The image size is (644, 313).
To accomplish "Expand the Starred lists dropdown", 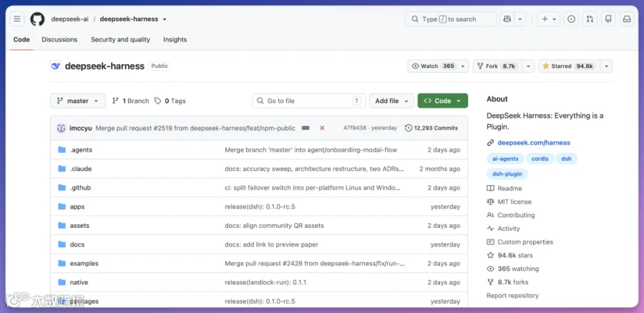I will [x=606, y=66].
